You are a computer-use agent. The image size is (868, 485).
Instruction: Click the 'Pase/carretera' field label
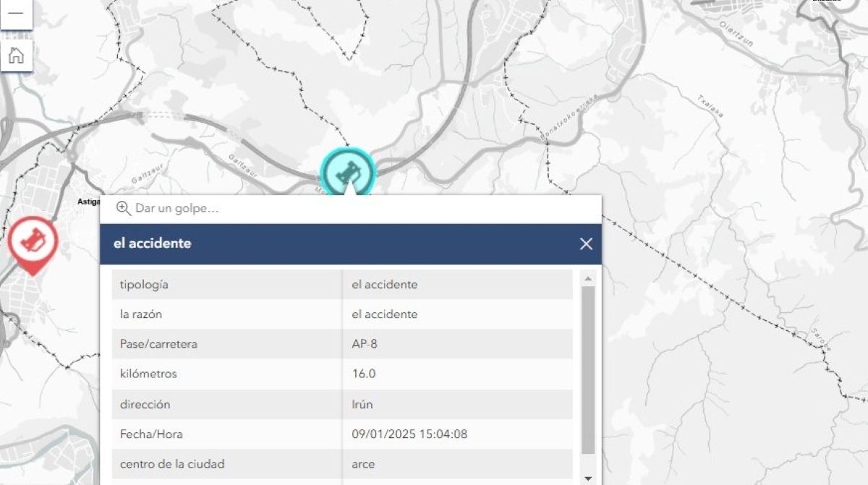coord(158,344)
